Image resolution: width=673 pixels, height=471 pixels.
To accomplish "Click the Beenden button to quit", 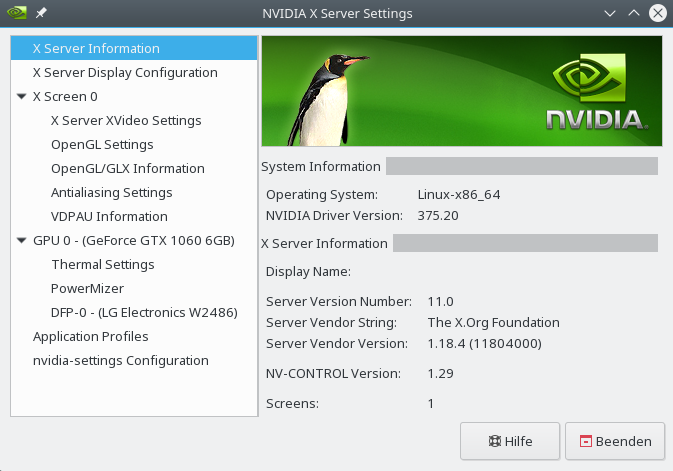I will pyautogui.click(x=615, y=441).
